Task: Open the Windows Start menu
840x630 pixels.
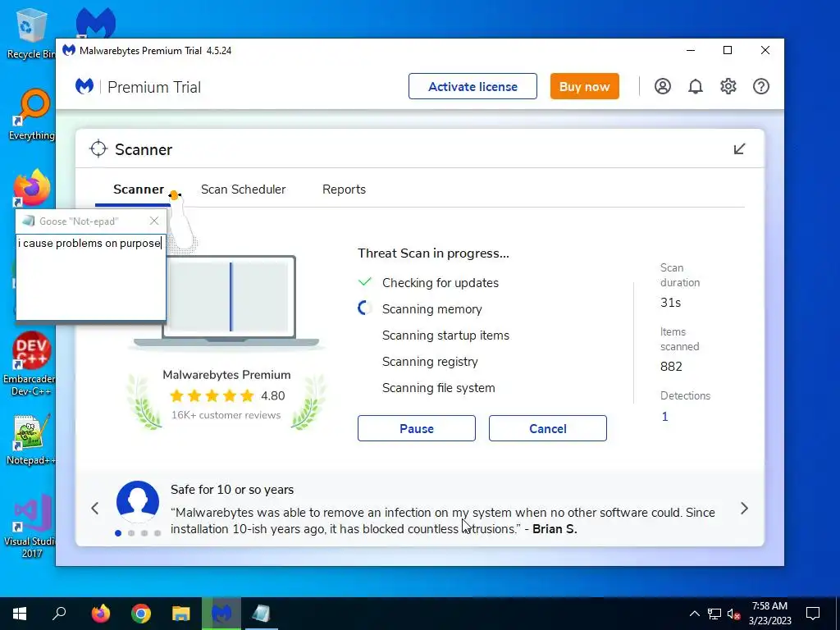Action: [20, 614]
